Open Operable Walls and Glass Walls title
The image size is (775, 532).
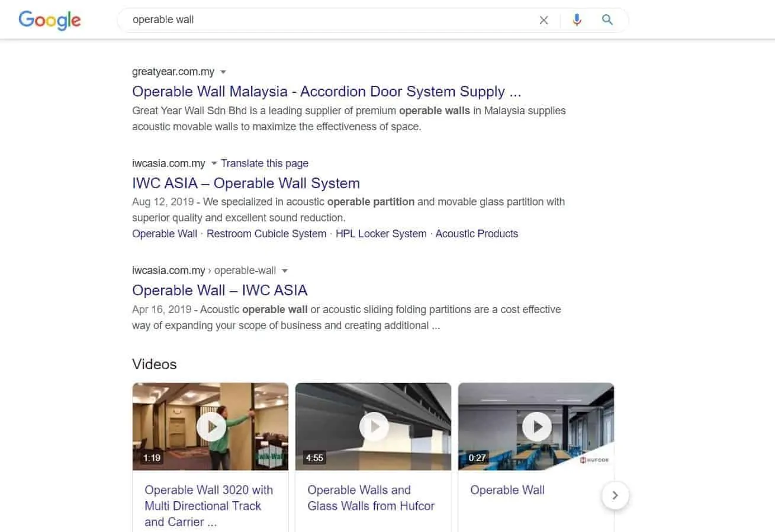tap(371, 498)
